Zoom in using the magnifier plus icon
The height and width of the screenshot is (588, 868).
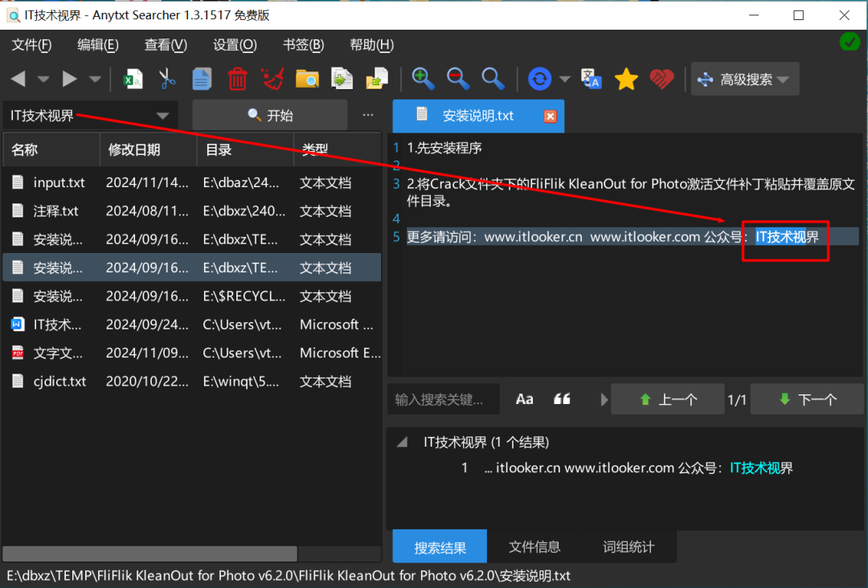click(423, 79)
